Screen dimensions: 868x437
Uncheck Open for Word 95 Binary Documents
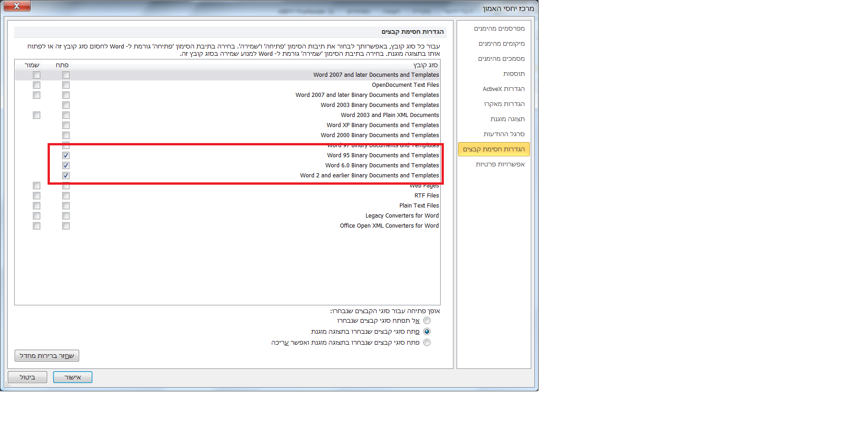coord(66,155)
